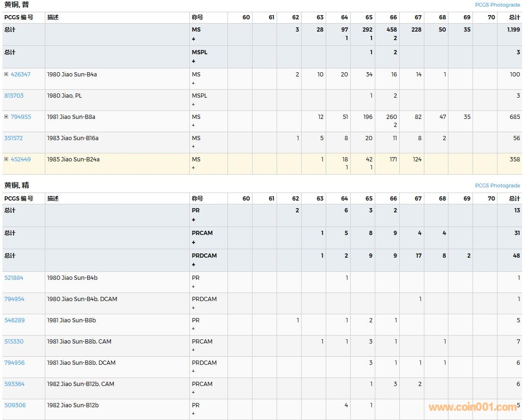
Task: Select PCGS number 351572
Action: click(x=14, y=138)
